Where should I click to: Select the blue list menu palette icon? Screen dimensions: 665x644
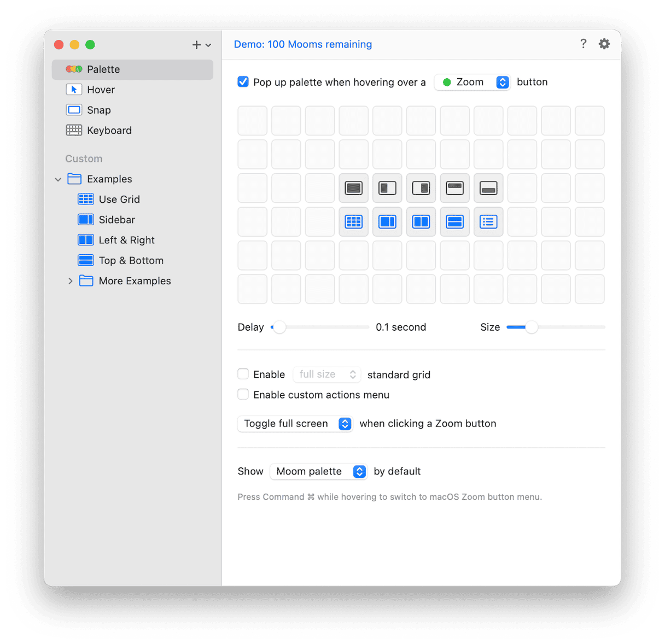[488, 222]
